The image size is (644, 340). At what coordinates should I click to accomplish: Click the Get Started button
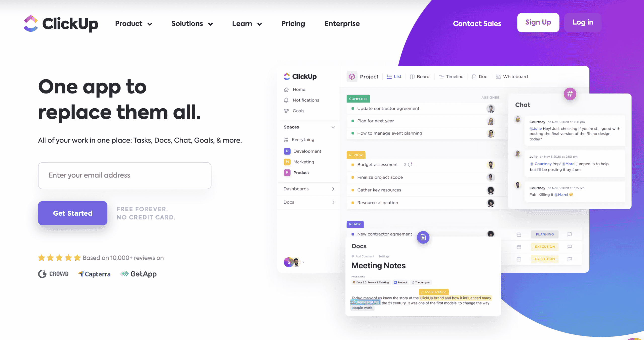72,213
